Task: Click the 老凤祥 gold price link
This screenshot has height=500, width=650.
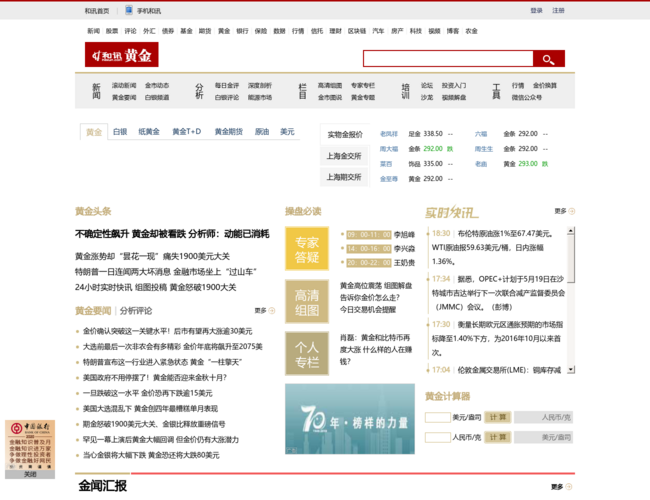Action: [389, 134]
